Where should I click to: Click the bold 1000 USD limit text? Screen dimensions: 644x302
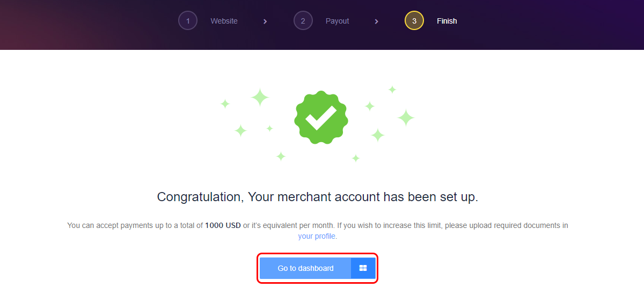[x=223, y=225]
